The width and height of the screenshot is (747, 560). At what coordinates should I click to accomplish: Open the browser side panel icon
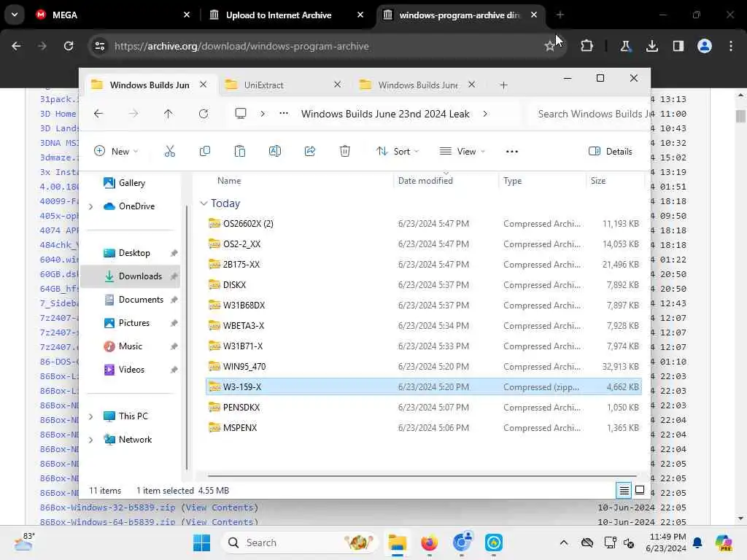click(x=678, y=46)
